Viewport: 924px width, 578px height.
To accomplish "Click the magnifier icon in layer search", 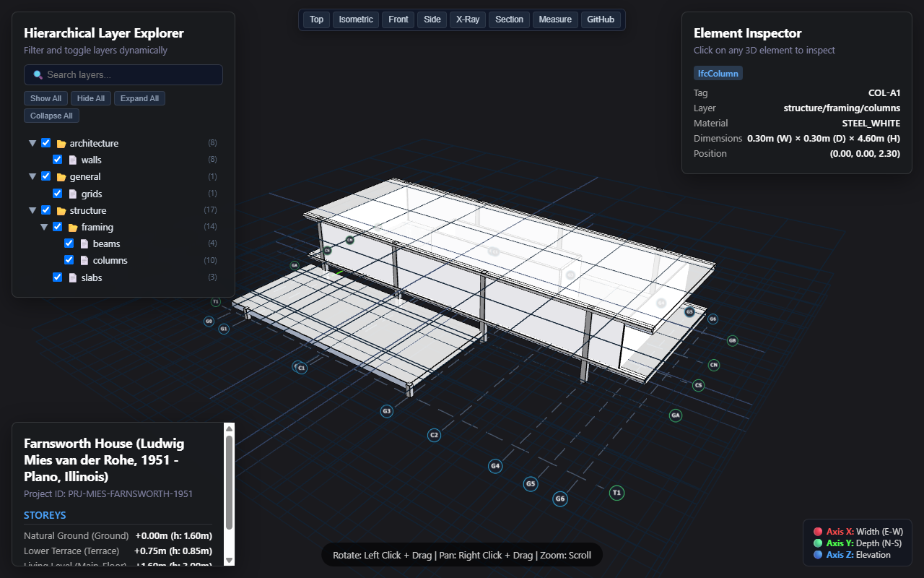I will click(x=38, y=74).
